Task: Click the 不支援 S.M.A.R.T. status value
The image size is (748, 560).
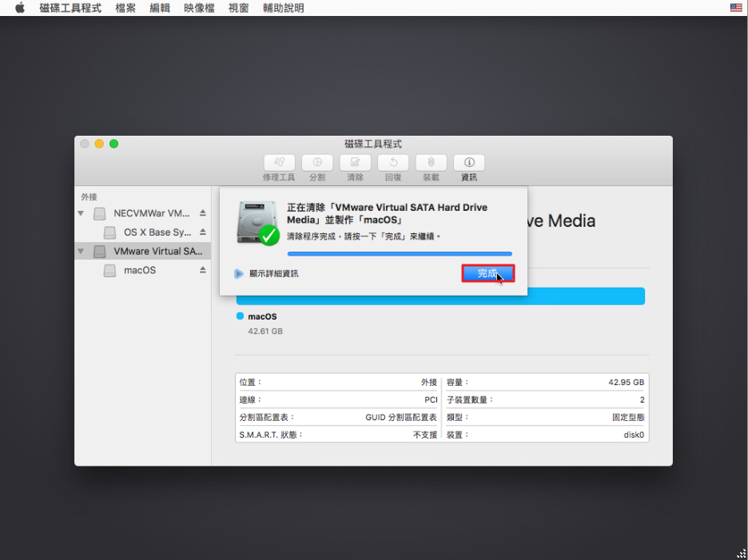Action: pyautogui.click(x=425, y=435)
